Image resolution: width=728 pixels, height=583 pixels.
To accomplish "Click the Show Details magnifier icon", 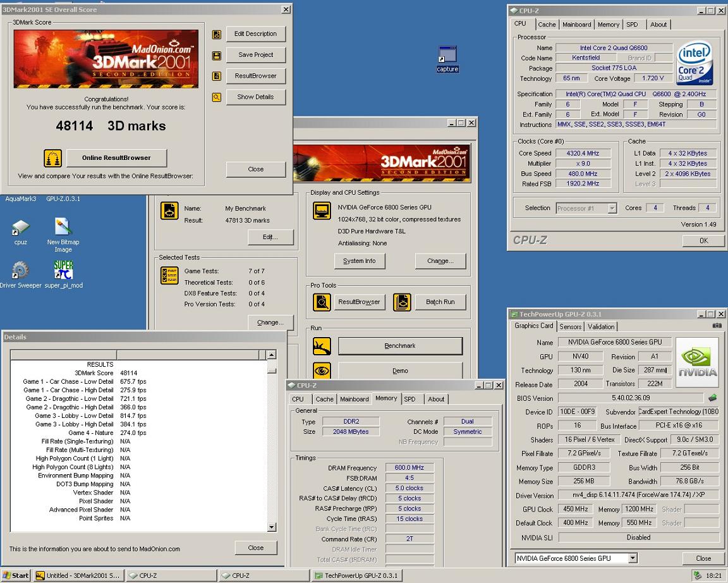I will tap(216, 97).
